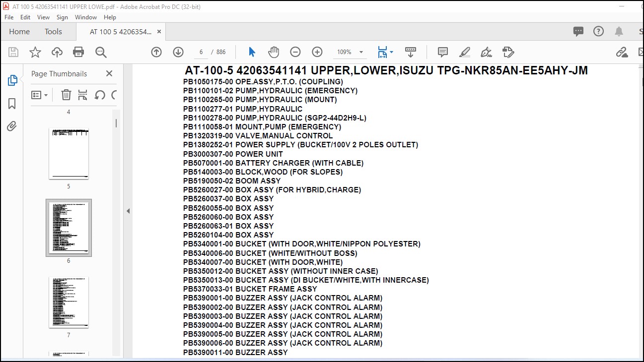Open the thumbnail options dropdown menu
This screenshot has width=644, height=362.
(40, 95)
